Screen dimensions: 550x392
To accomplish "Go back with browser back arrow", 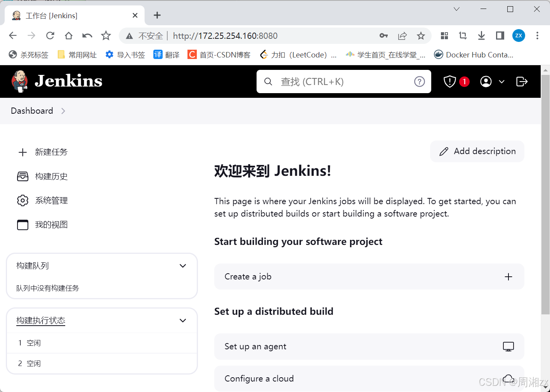I will tap(13, 36).
